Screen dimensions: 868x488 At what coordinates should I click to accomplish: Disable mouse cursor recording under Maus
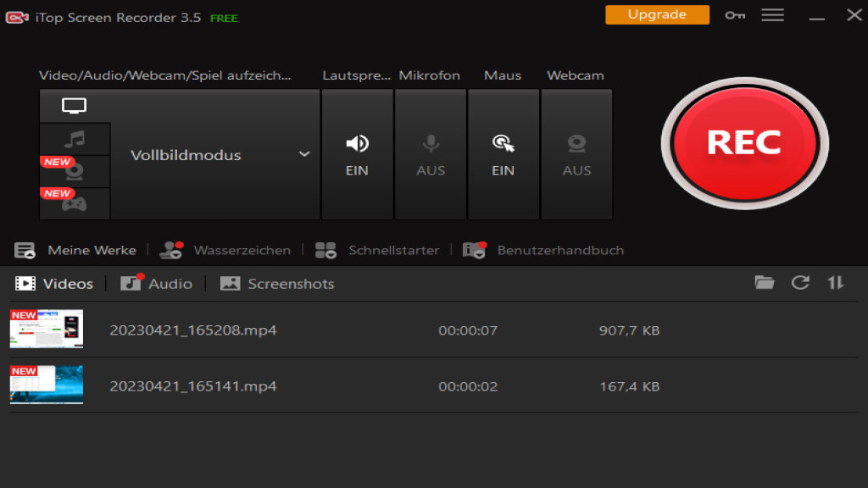point(503,154)
